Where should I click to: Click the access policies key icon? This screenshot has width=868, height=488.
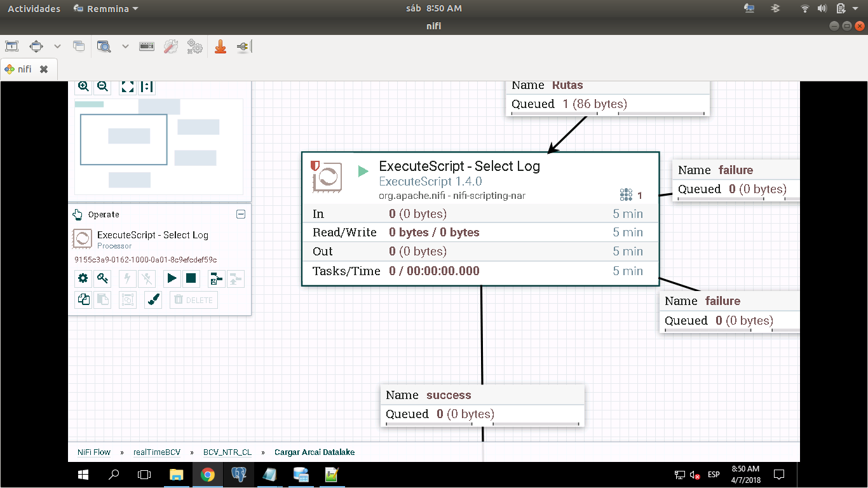[x=102, y=278]
